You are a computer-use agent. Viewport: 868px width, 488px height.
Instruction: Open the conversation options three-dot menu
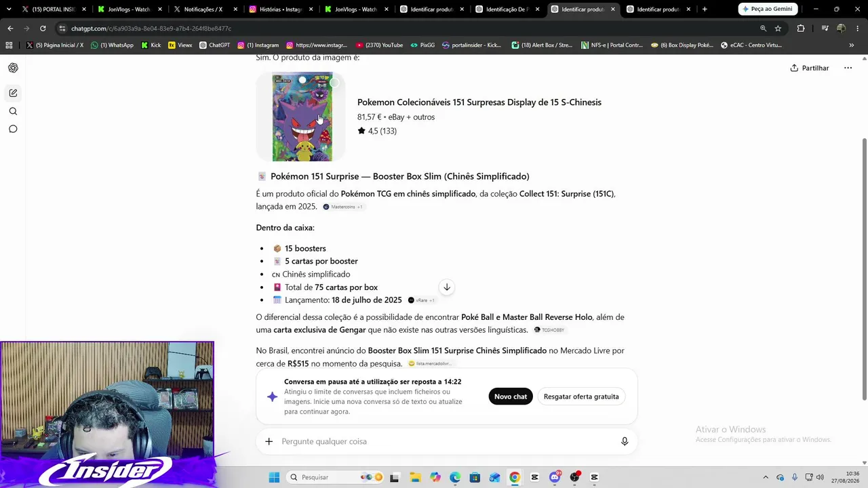click(x=848, y=68)
